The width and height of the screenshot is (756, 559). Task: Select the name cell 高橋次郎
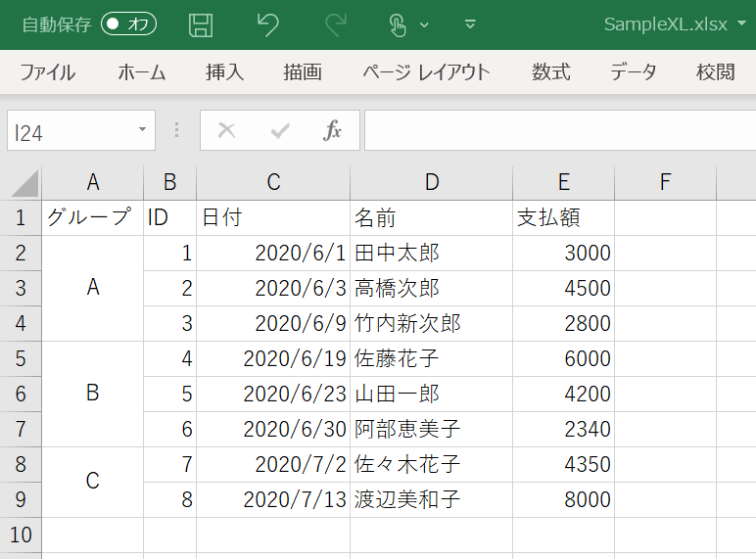(431, 288)
